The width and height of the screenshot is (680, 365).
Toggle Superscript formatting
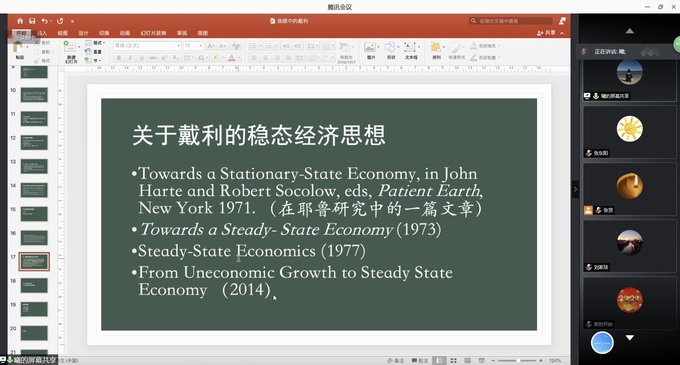[x=164, y=58]
